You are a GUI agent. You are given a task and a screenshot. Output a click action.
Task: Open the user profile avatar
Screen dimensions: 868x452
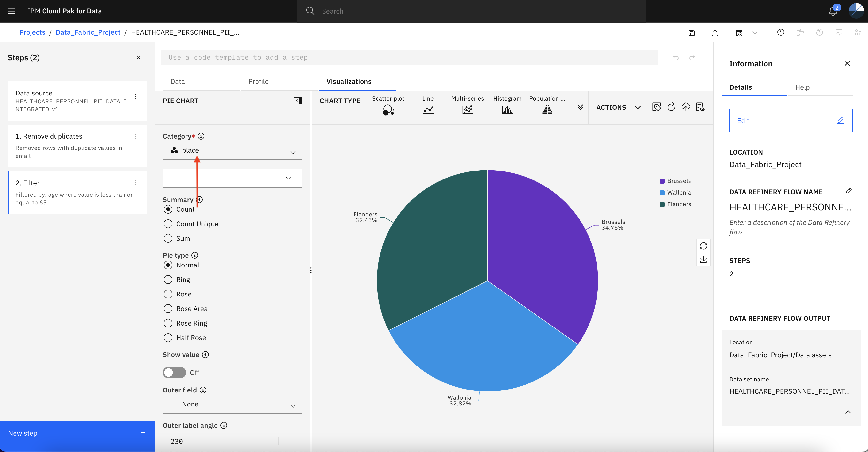(x=856, y=11)
